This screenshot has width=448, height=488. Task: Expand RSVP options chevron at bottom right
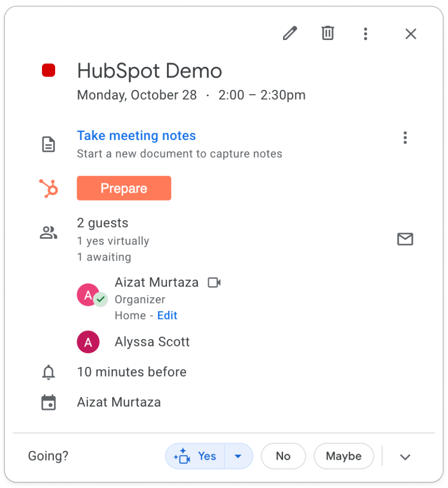405,457
